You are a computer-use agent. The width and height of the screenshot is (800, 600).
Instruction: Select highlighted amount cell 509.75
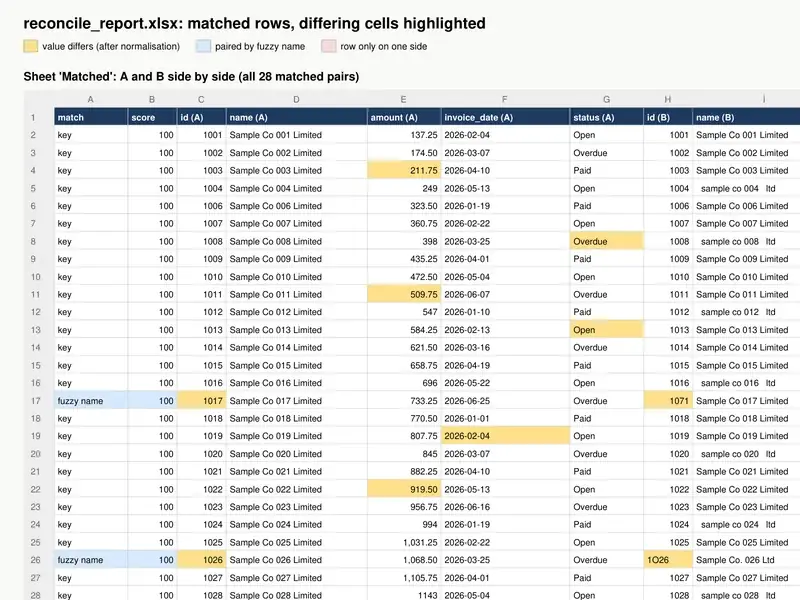tap(404, 294)
